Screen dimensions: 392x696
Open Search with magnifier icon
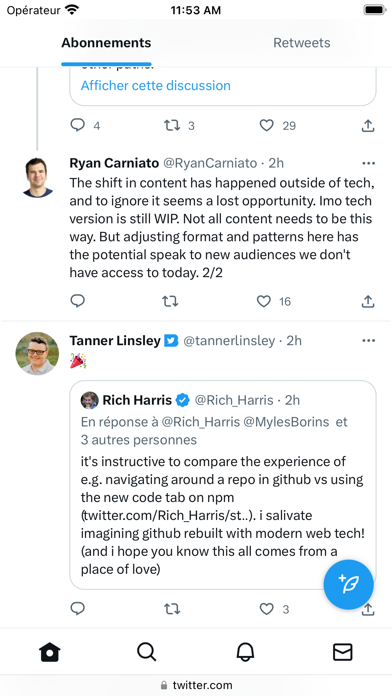click(147, 652)
